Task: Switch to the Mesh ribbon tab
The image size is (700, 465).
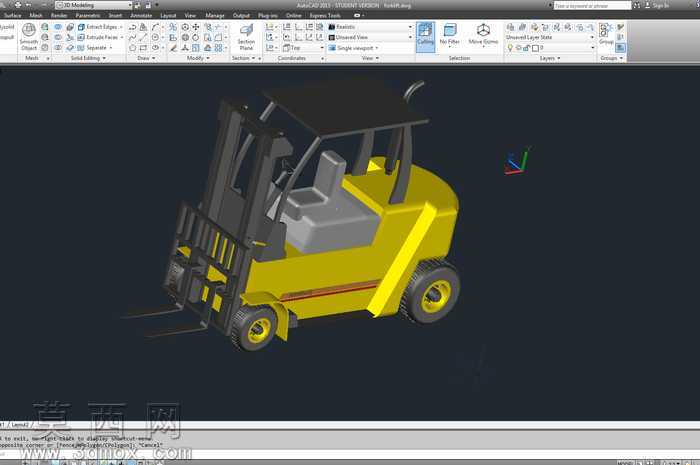Action: [36, 15]
